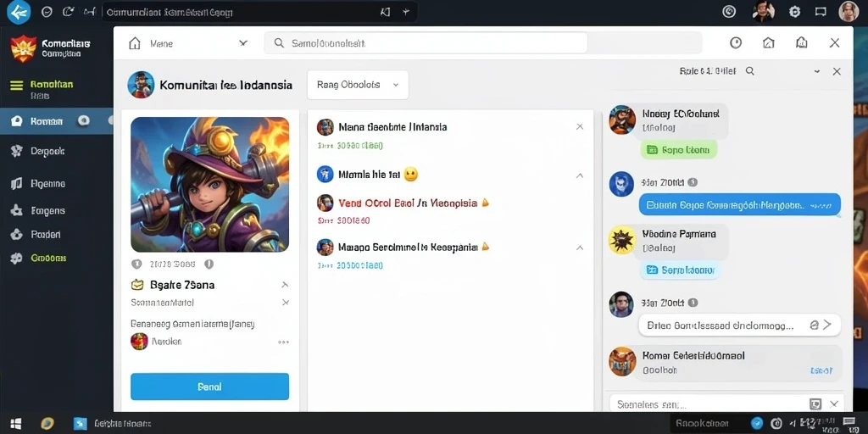Click the Vend OOrol Esol red title
Image resolution: width=868 pixels, height=434 pixels.
tap(408, 203)
